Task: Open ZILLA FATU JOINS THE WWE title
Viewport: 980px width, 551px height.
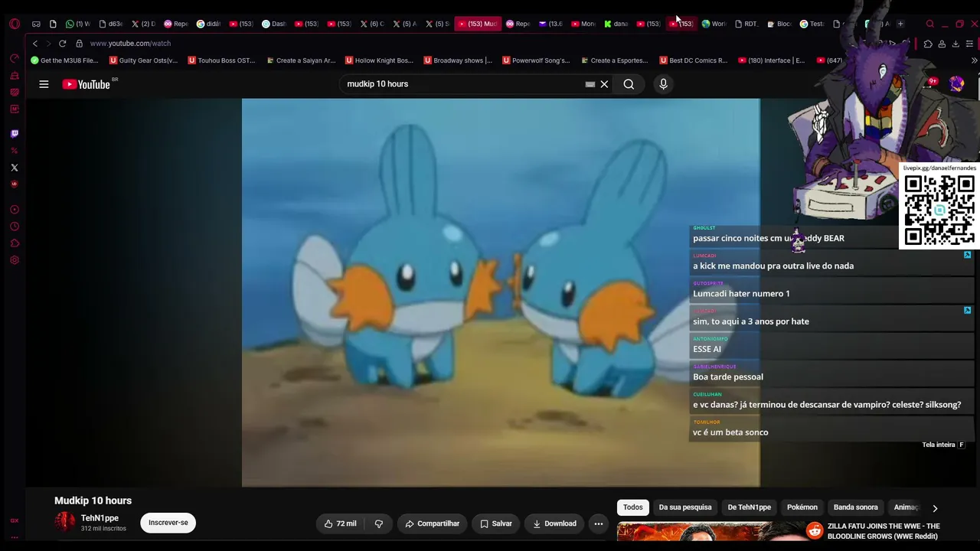Action: click(x=884, y=531)
